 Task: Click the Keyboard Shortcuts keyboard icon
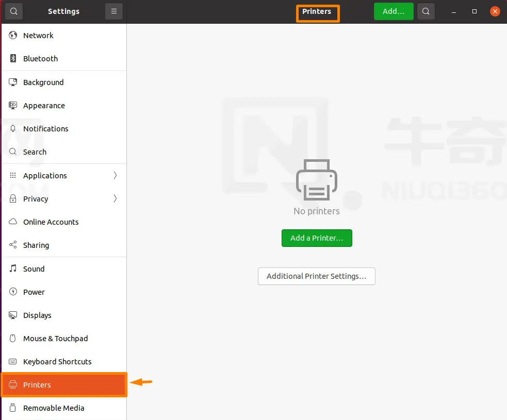point(13,362)
